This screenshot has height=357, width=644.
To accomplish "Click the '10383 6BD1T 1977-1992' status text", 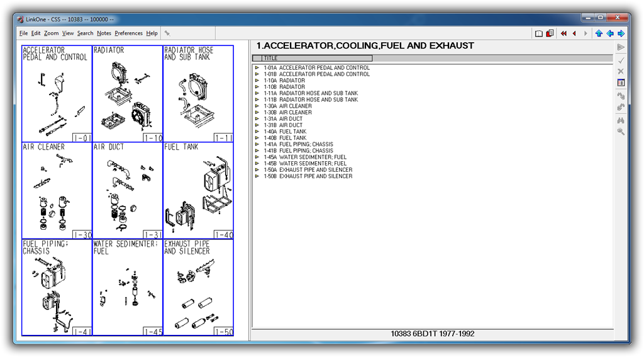I will (433, 334).
